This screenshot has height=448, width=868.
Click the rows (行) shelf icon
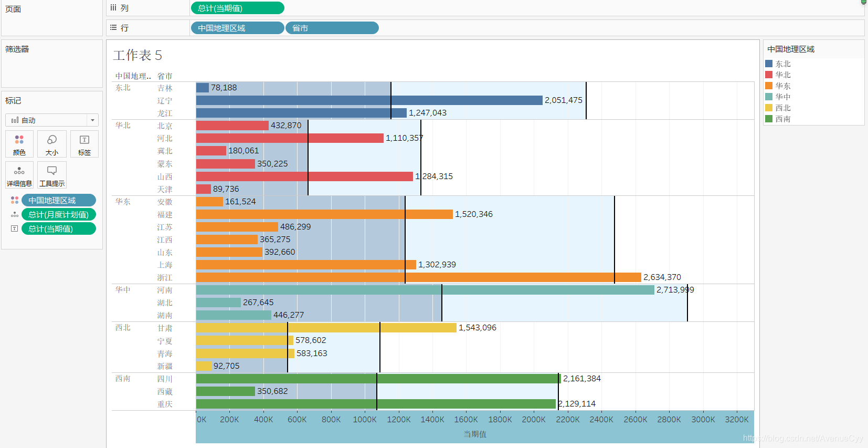coord(113,27)
